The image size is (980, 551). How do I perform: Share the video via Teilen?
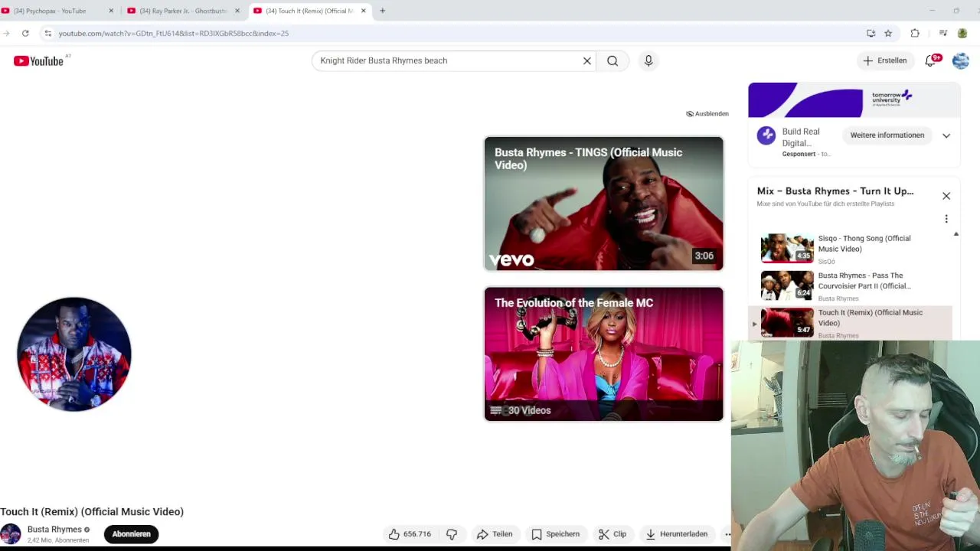494,534
